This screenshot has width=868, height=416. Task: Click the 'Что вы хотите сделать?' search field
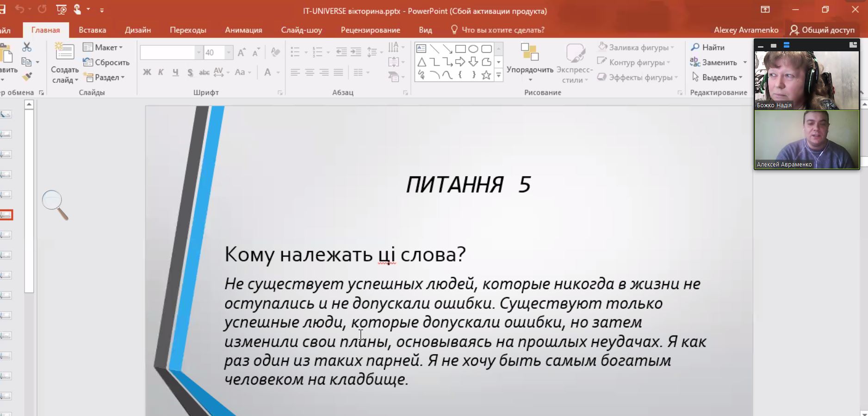tap(502, 30)
